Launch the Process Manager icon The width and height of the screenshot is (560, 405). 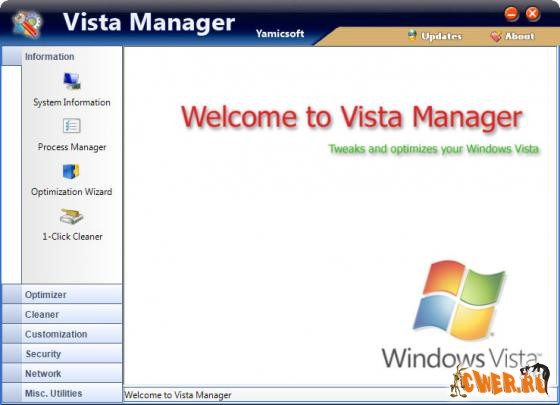coord(72,126)
